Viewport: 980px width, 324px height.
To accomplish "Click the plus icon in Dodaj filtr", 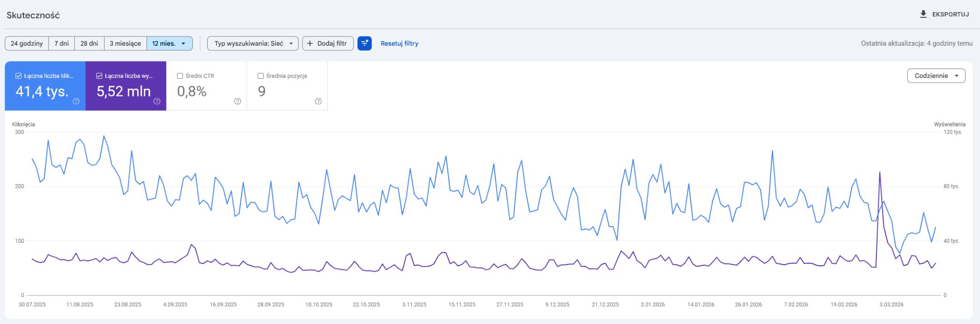I will (x=310, y=43).
